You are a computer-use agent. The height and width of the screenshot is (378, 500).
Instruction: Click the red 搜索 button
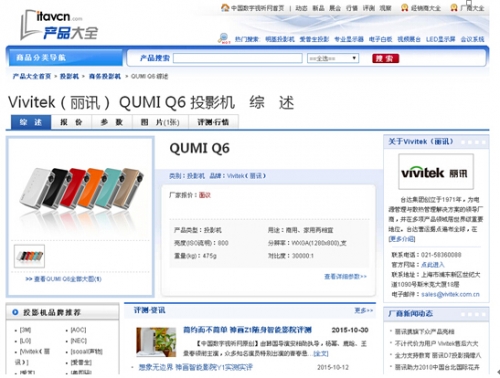[x=385, y=58]
